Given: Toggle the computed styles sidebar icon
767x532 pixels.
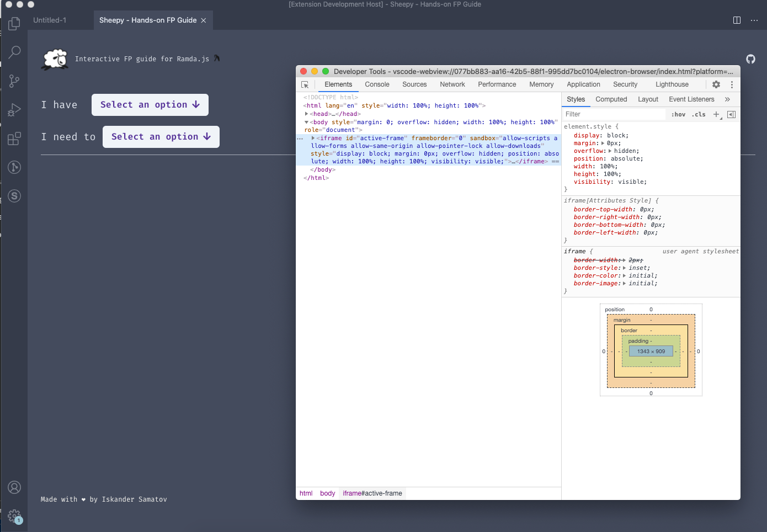Looking at the screenshot, I should pos(731,114).
